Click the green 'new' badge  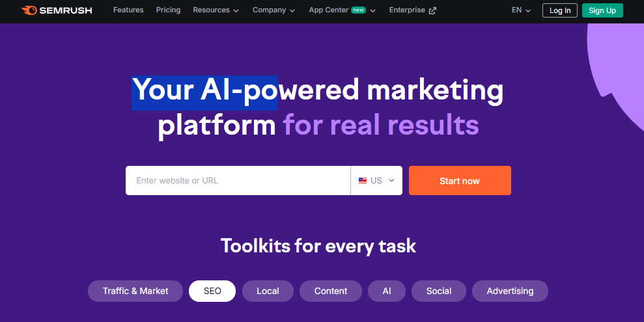click(358, 10)
